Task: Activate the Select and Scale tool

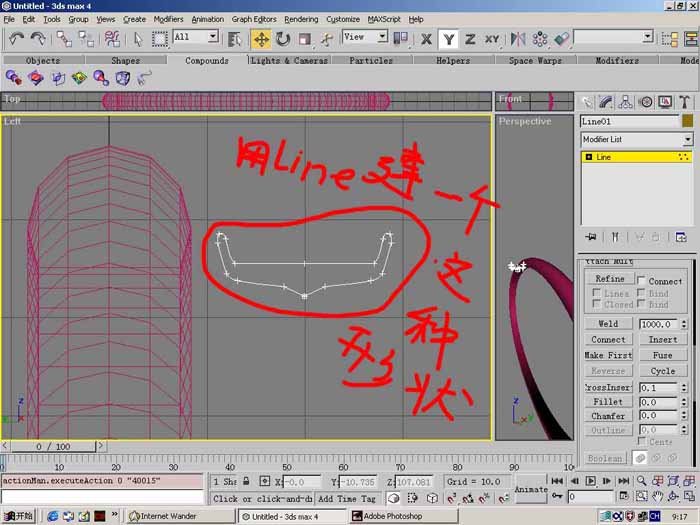Action: pos(305,39)
